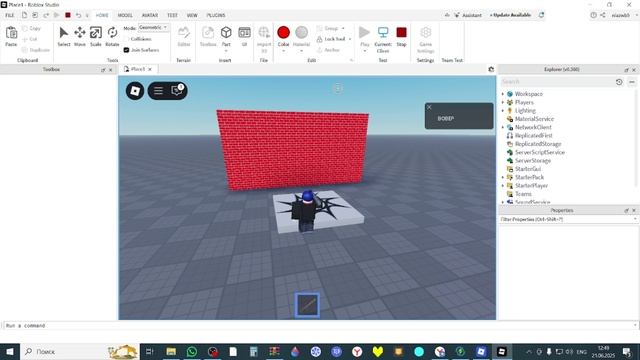This screenshot has width=640, height=360.
Task: Activate the Scale tool
Action: click(96, 33)
